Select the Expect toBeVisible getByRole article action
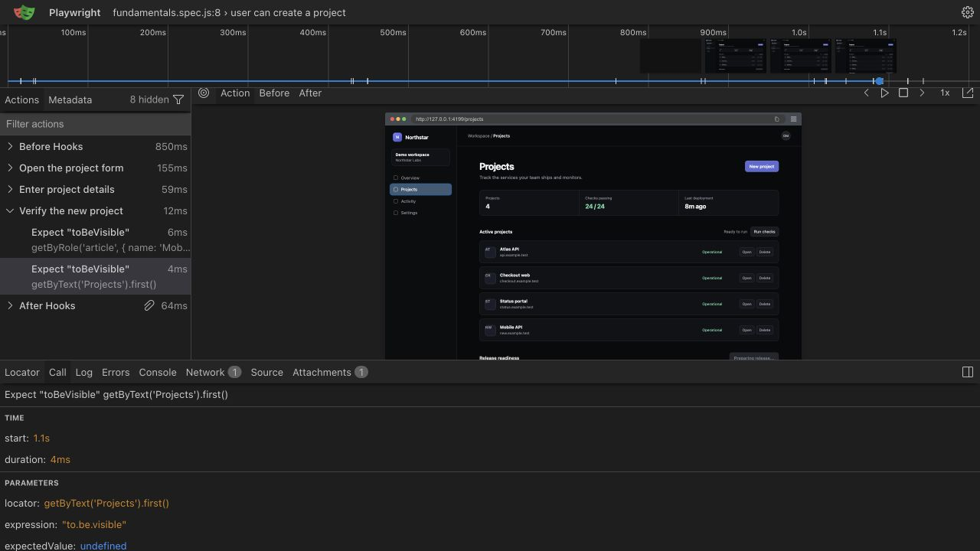980x551 pixels. [x=95, y=240]
